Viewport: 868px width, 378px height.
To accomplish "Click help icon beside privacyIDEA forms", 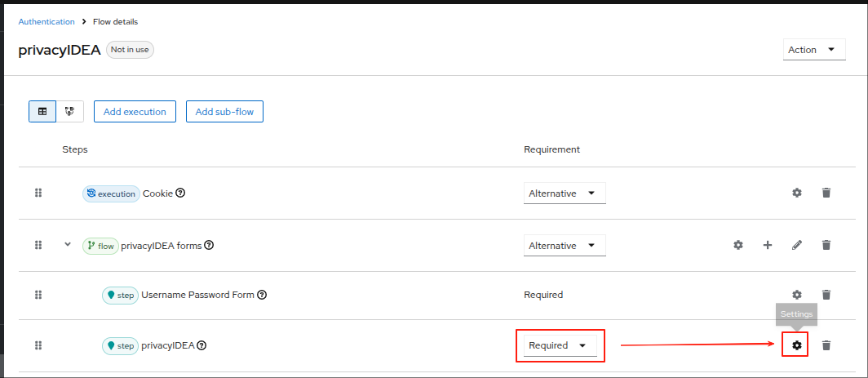I will (x=209, y=245).
